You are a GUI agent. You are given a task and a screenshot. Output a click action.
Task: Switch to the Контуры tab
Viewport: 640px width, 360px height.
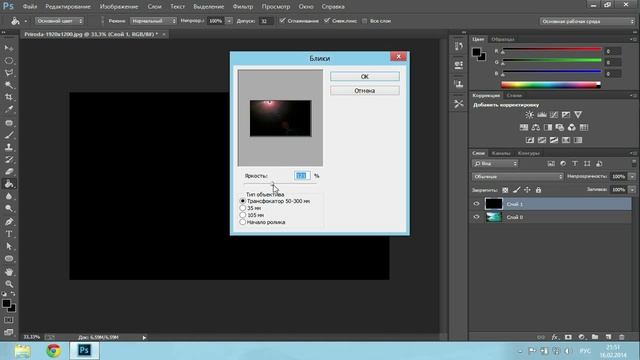pos(528,153)
